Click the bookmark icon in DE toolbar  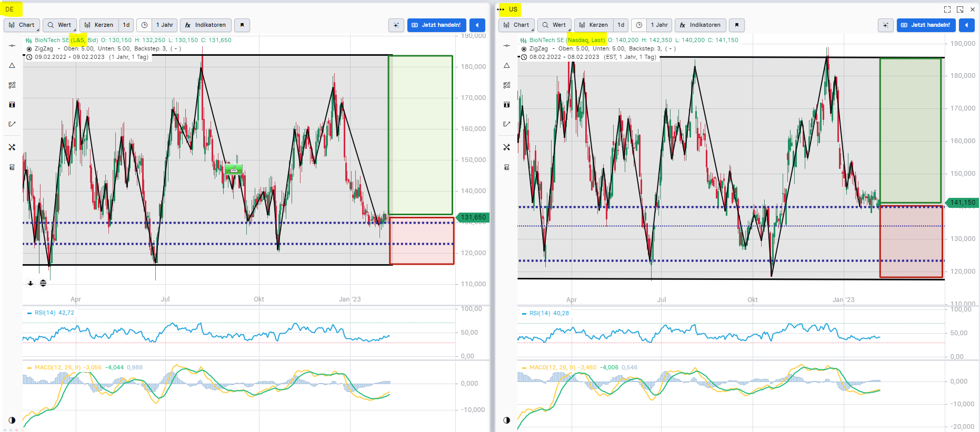click(242, 25)
